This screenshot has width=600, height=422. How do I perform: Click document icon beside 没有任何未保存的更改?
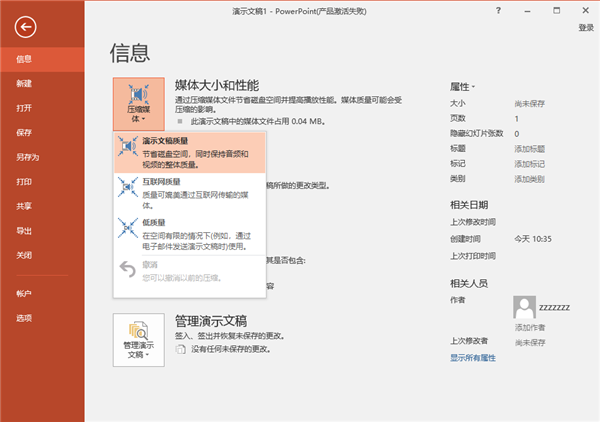(x=181, y=349)
